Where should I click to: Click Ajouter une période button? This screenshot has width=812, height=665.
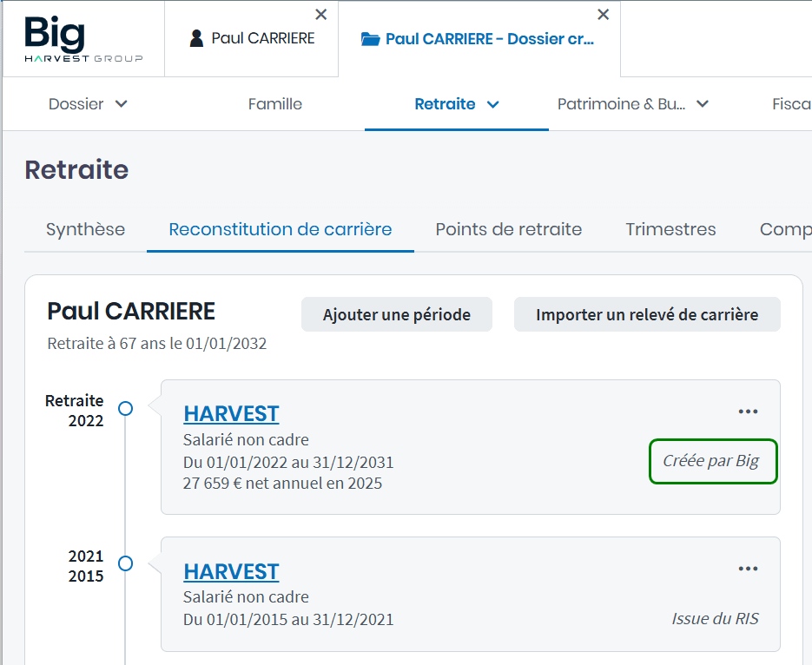[397, 314]
